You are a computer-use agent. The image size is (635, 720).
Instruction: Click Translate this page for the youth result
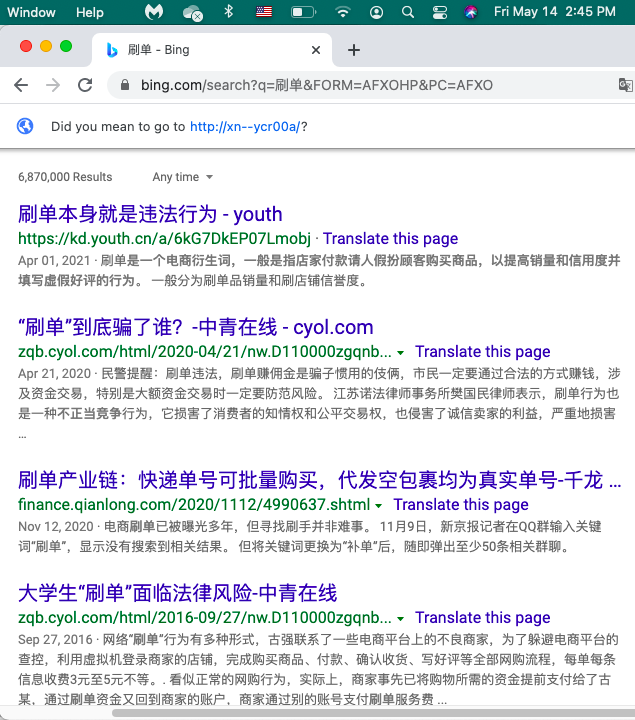[390, 239]
